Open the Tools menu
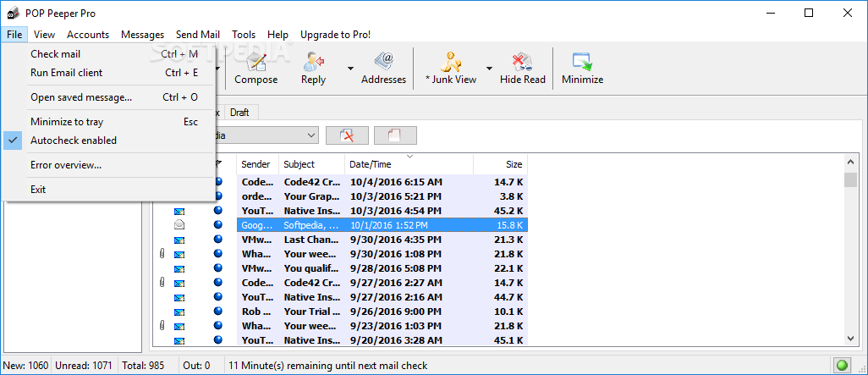 [x=244, y=35]
